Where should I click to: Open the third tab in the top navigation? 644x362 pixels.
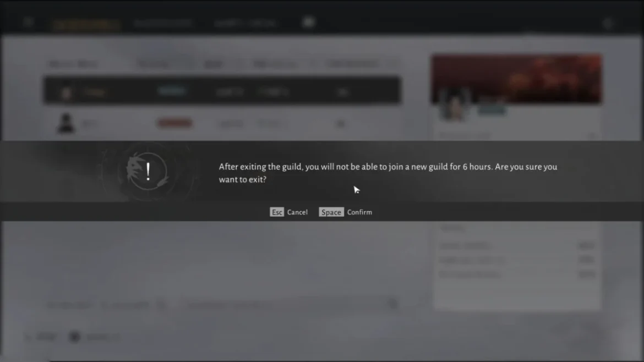pos(245,24)
